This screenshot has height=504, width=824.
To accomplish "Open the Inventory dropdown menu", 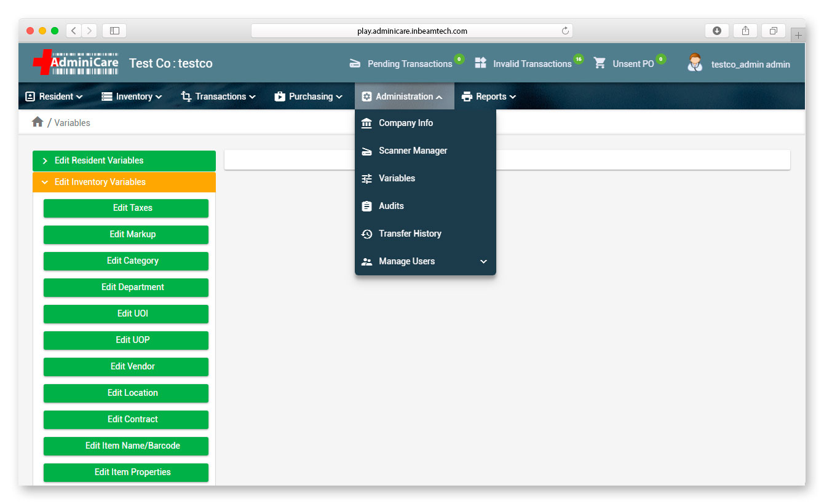I will point(132,96).
